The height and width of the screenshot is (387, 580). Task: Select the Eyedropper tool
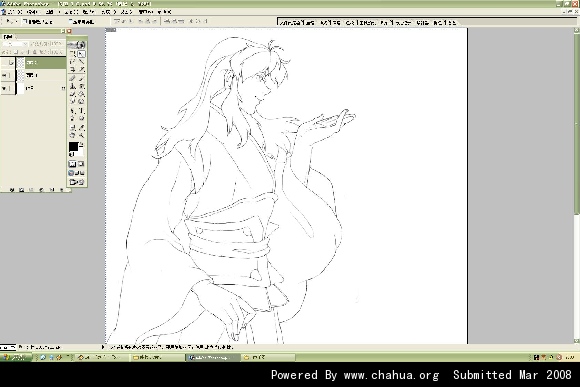(x=81, y=127)
